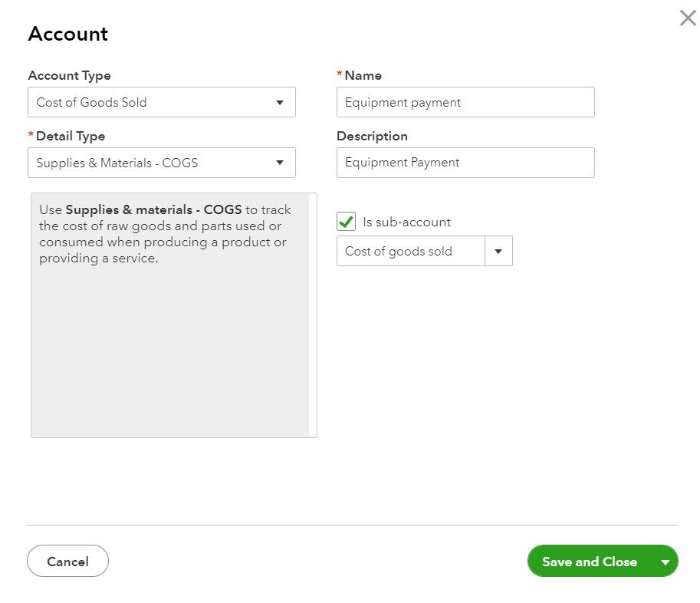
Task: Click the Account dialog heading
Action: (x=67, y=34)
